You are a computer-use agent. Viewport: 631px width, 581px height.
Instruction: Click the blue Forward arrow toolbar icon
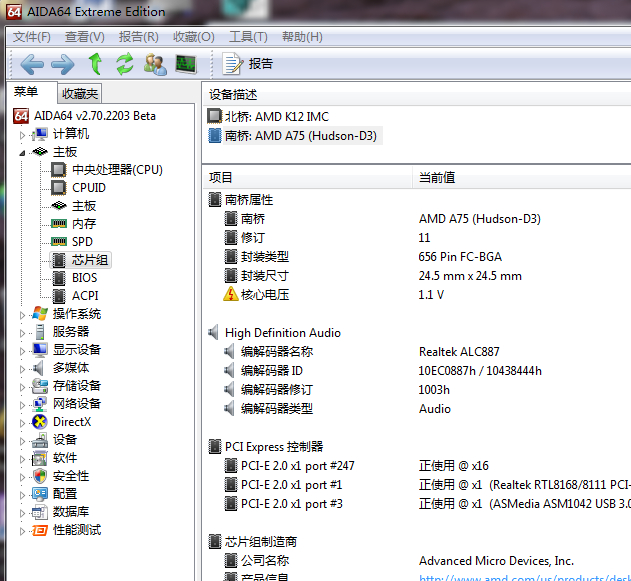(x=63, y=64)
